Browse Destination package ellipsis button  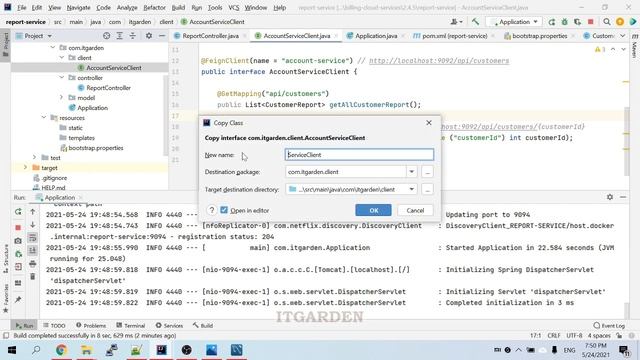pos(427,172)
